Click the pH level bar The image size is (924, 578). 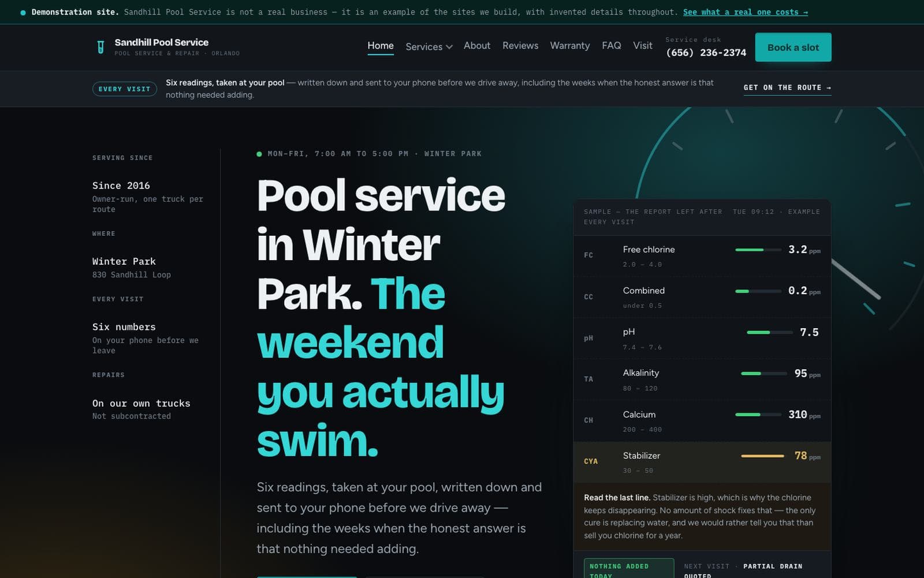coord(770,332)
